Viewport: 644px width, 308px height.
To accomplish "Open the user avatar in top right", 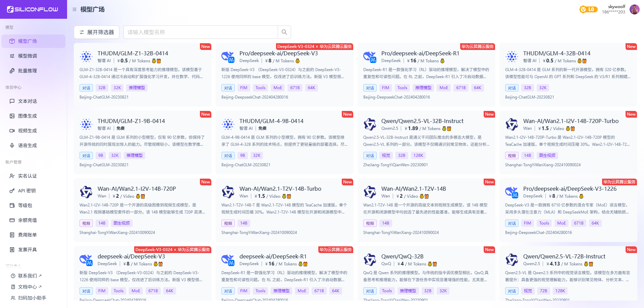I will [x=634, y=9].
